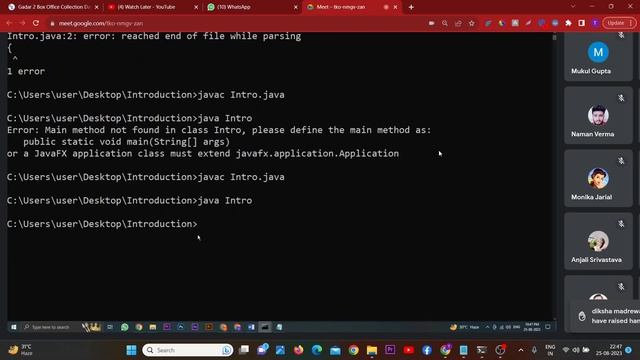Click WhatsApp icon in shared screen taskbar

pos(124,327)
